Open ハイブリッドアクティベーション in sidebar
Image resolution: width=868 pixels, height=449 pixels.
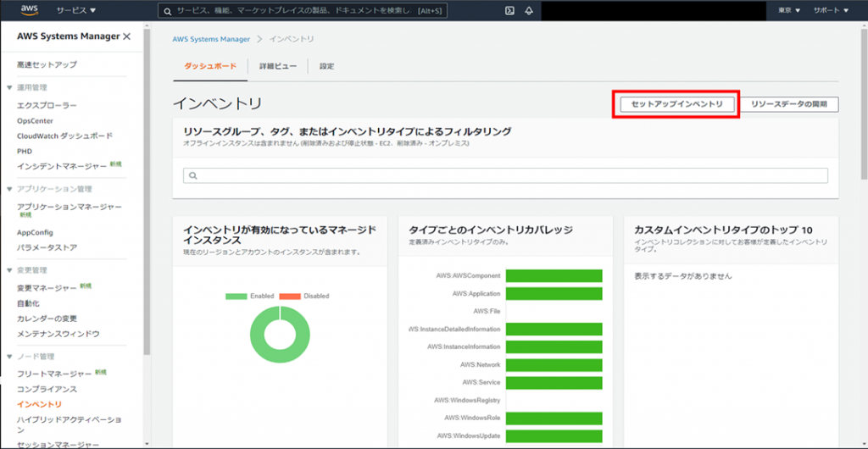click(70, 424)
